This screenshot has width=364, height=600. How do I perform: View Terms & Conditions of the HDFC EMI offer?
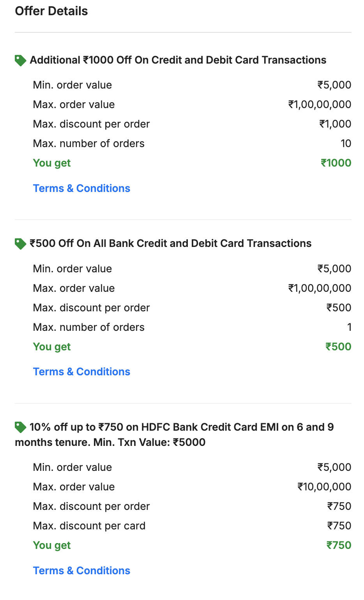click(81, 571)
